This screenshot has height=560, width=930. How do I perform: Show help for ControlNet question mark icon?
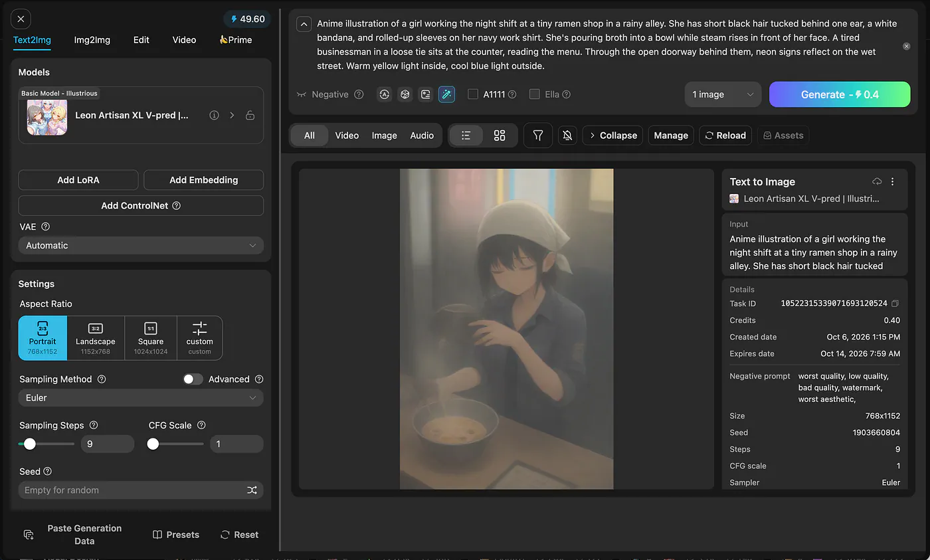tap(177, 206)
